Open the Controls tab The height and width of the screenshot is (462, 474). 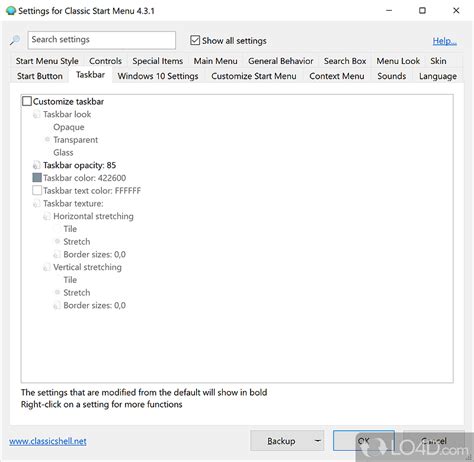105,61
